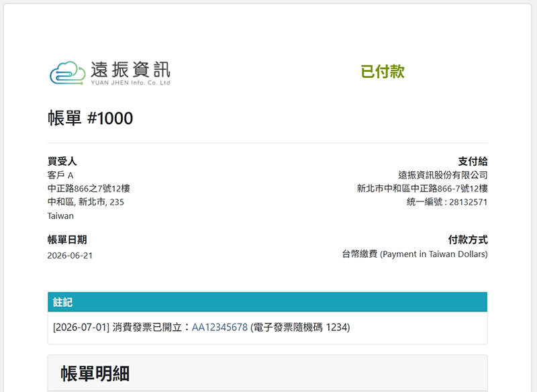Viewport: 537px width, 392px height.
Task: Click buyer address 中正路866之7號12樓
Action: pyautogui.click(x=89, y=189)
